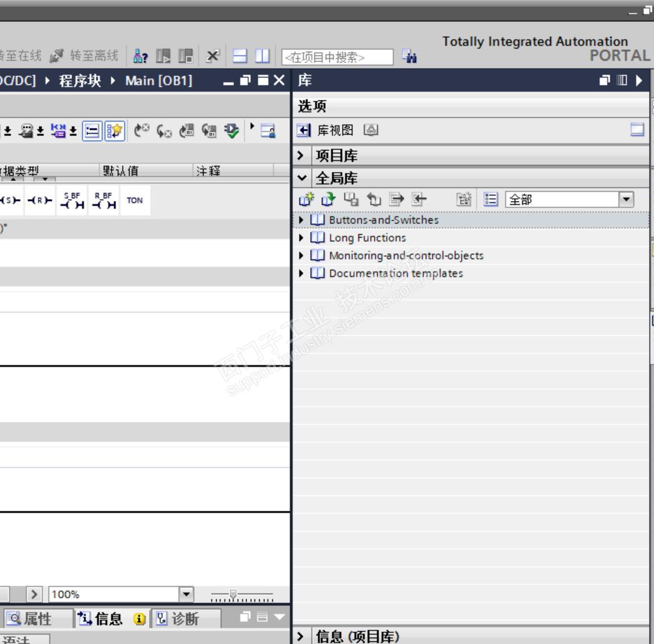Select Monitoring-and-control-objects library item

point(406,255)
